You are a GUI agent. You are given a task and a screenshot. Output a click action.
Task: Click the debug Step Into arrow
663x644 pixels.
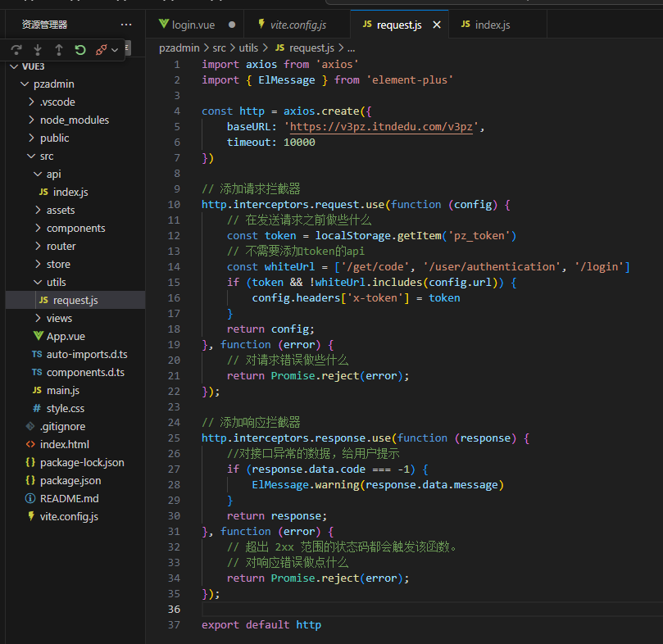[38, 50]
